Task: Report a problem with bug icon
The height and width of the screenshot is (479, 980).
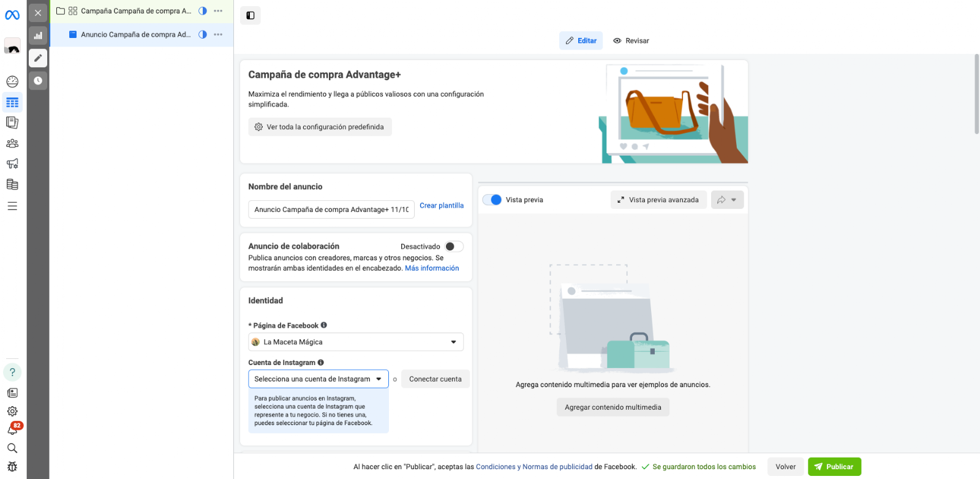Action: point(12,467)
